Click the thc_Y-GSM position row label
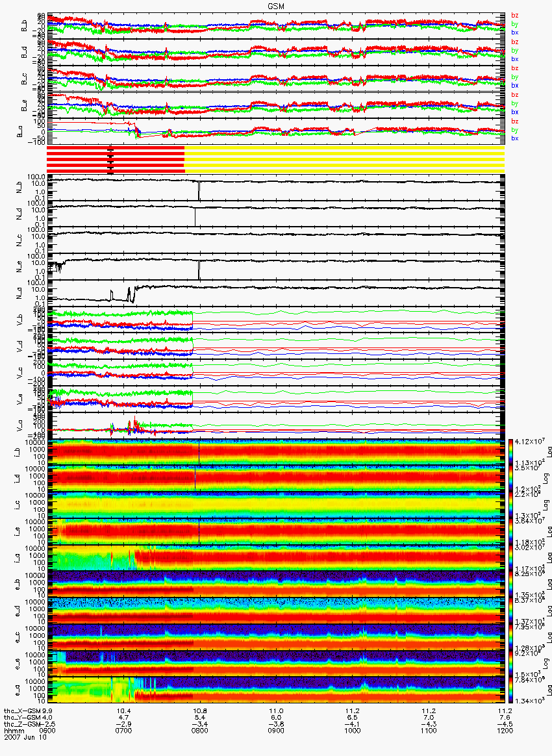Screen dimensions: 552x756 21,718
